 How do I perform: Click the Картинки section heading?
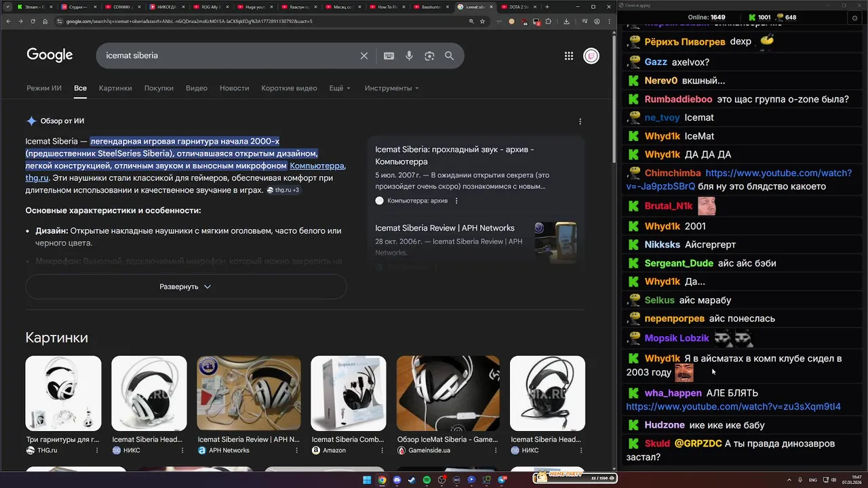tap(57, 338)
